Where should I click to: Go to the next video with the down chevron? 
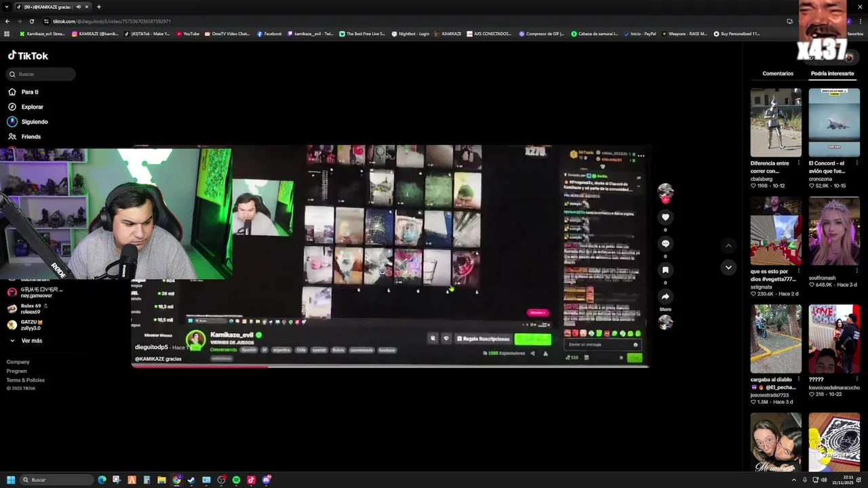pos(728,267)
